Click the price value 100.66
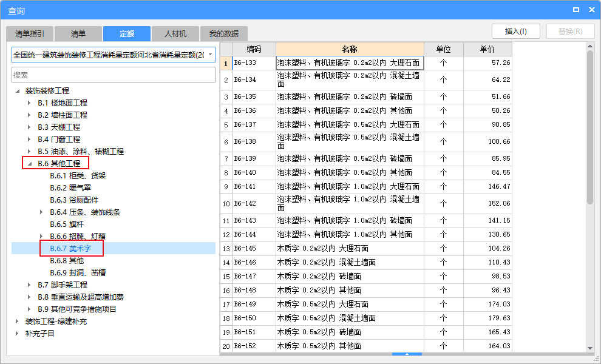This screenshot has width=601, height=364. (499, 142)
